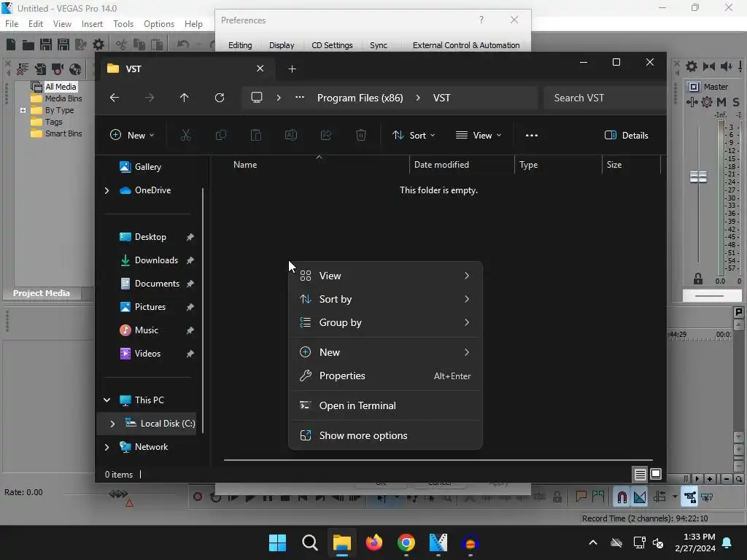Toggle Solo S button on Master bus
Image resolution: width=747 pixels, height=560 pixels.
736,102
